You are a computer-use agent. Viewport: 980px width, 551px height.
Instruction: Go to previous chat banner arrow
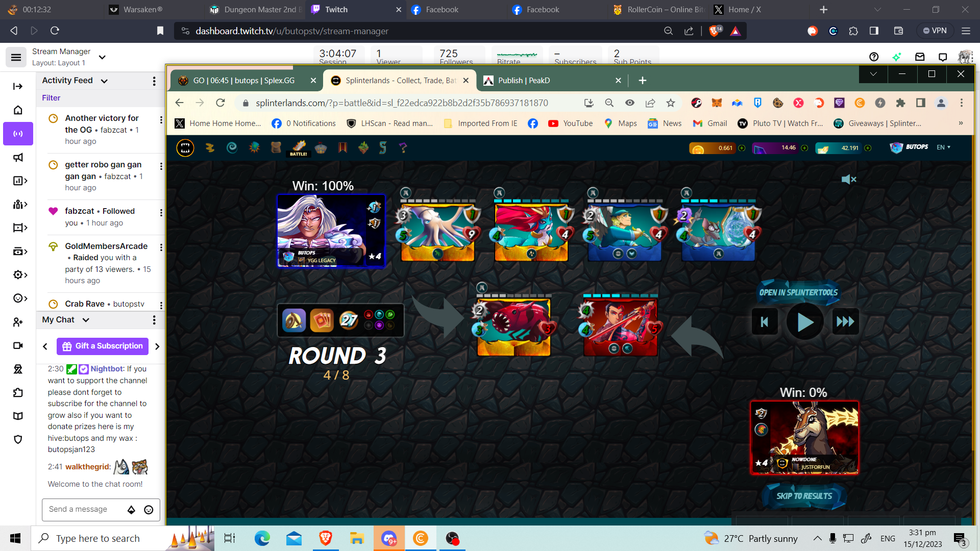45,346
